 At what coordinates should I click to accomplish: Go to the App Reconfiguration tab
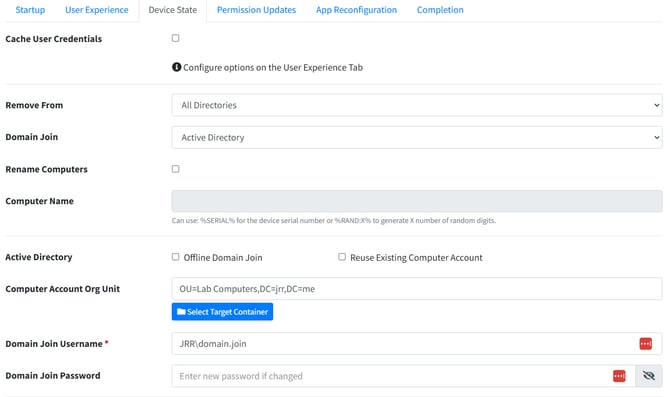pos(356,10)
